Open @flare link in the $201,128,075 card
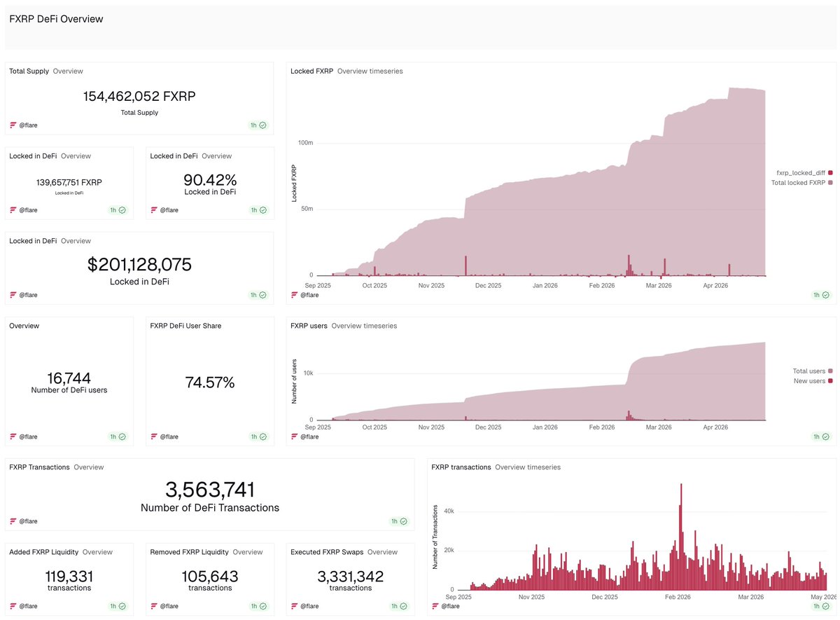Viewport: 840px width, 620px height. pos(28,295)
